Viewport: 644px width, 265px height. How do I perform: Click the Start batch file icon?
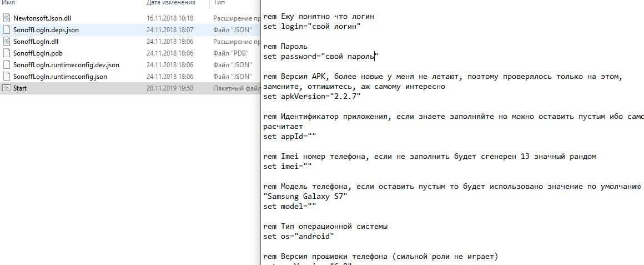click(7, 88)
